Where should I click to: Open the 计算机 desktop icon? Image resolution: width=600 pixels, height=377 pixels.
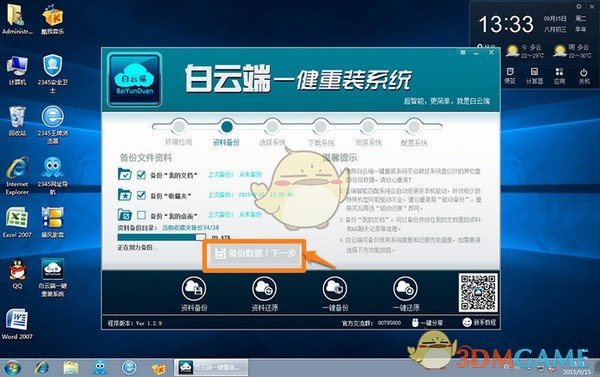[17, 70]
